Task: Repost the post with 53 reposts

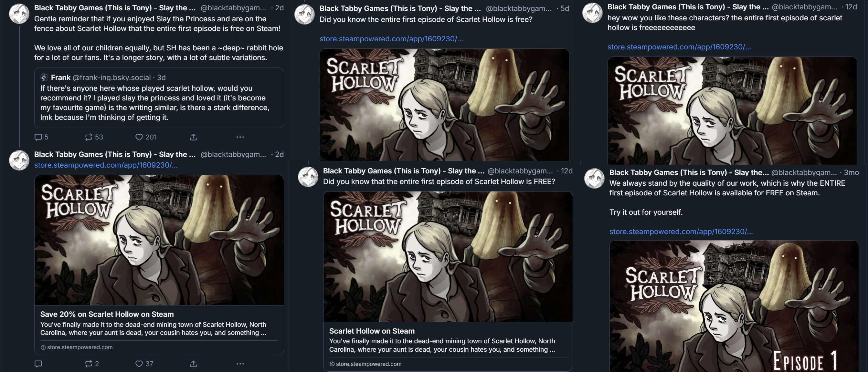Action: [89, 137]
